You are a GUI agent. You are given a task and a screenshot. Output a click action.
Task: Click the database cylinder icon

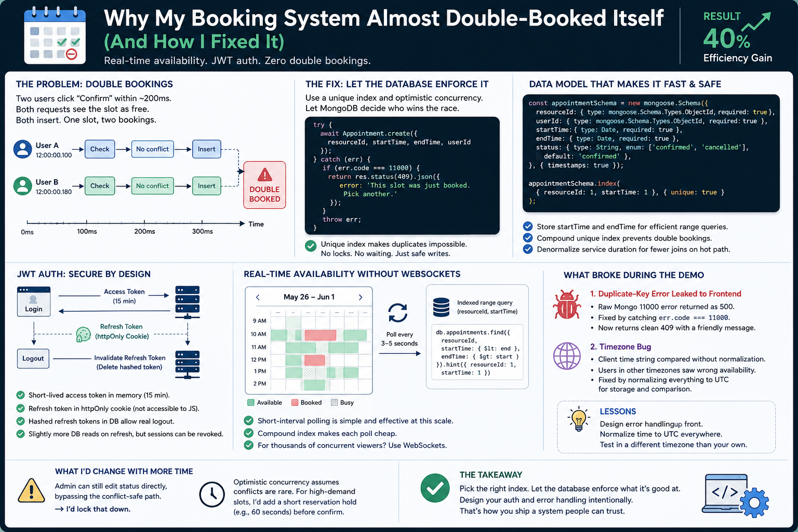click(x=441, y=307)
